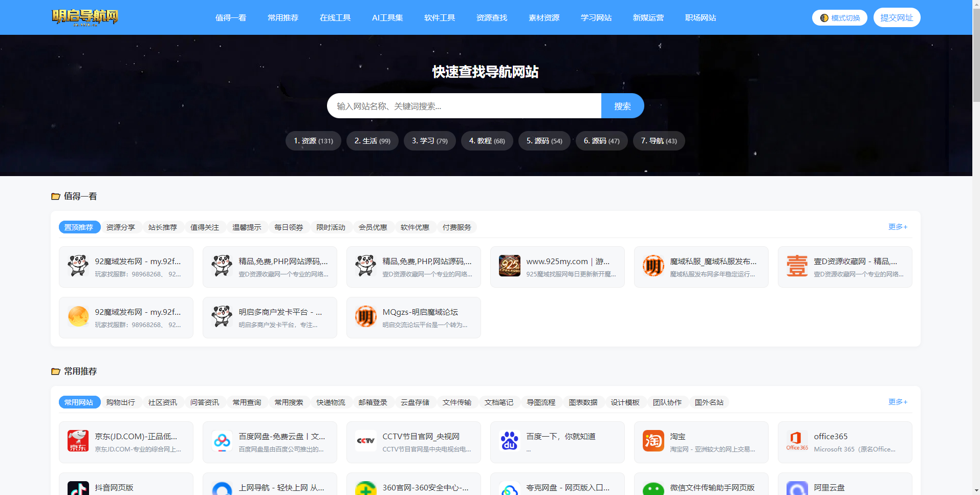Viewport: 980px width, 495px height.
Task: Click the 阿里云盘 purple icon
Action: point(797,488)
